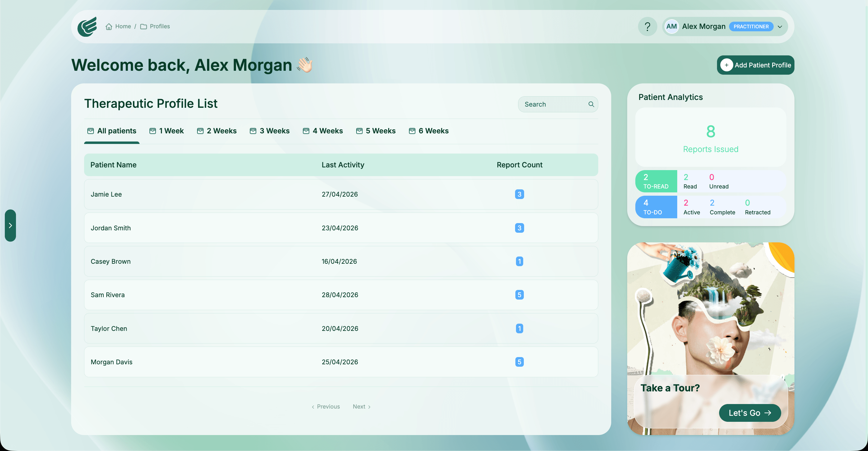This screenshot has height=451, width=868.
Task: Click the date 27/04/2026
Action: tap(340, 194)
